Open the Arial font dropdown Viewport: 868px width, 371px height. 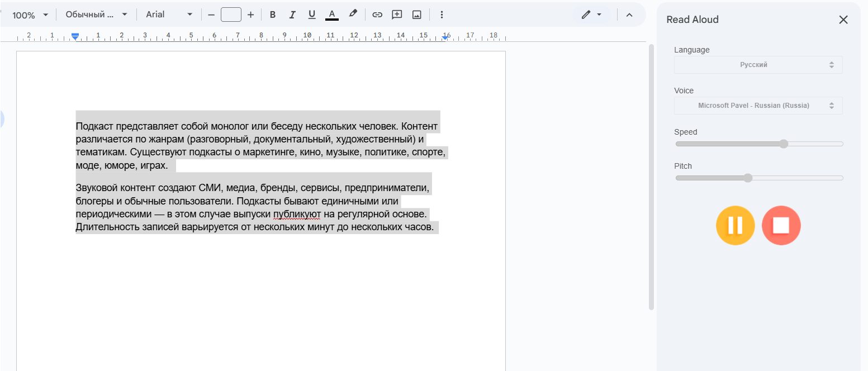point(169,15)
